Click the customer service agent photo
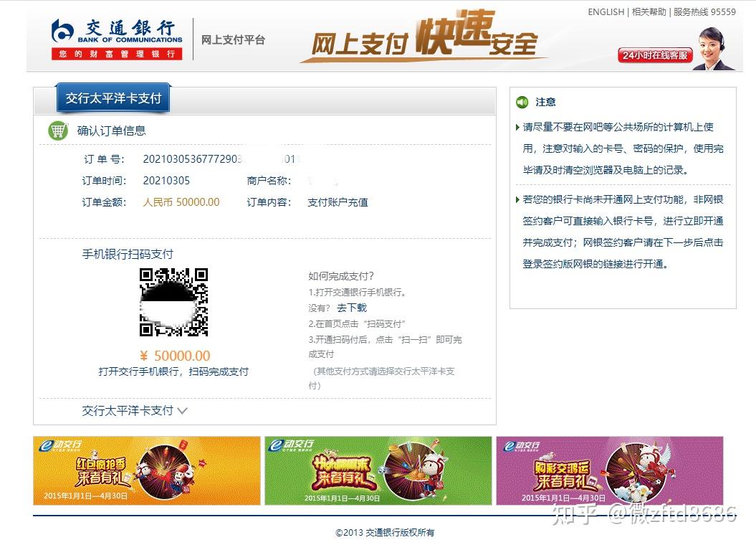Screen dimensions: 756x545 point(714,48)
